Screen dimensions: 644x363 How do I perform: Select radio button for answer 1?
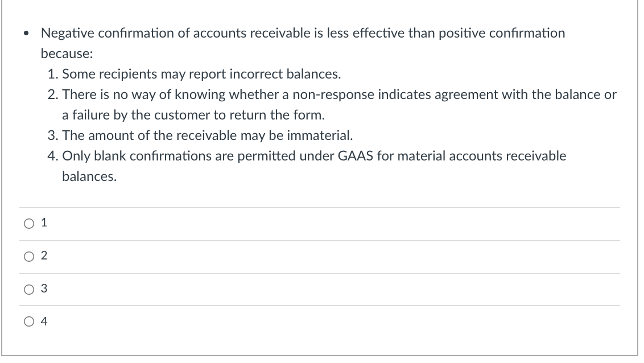28,222
